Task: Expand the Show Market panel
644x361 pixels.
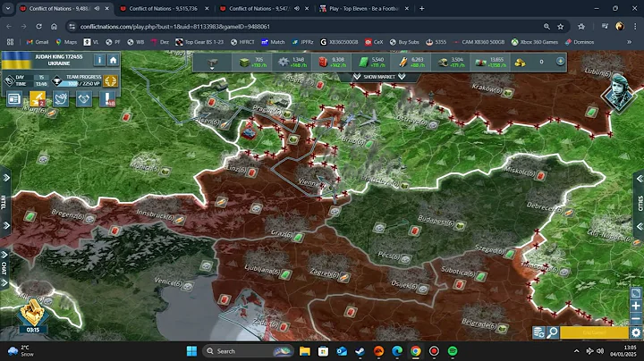Action: coord(379,77)
